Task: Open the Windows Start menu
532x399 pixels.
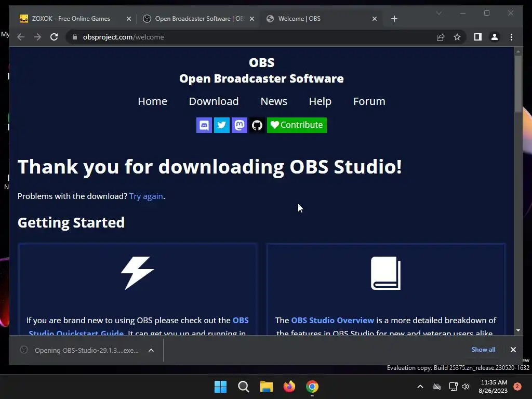Action: (220, 387)
